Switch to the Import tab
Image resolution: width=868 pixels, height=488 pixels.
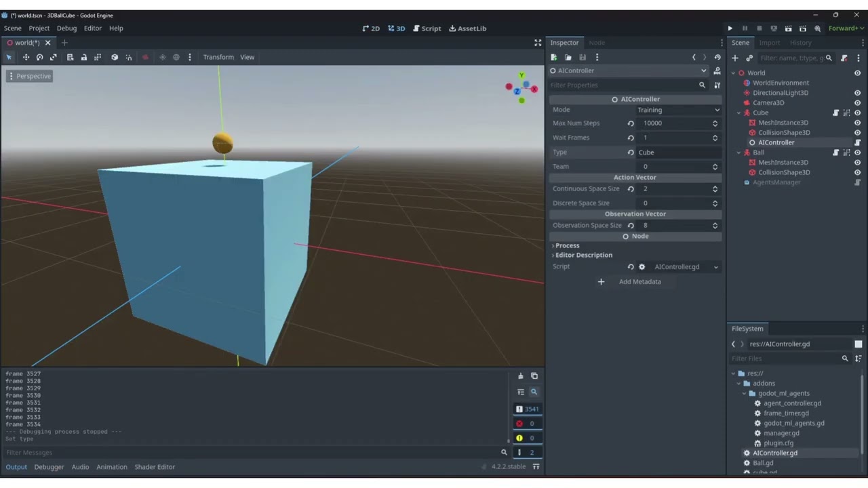pos(770,42)
